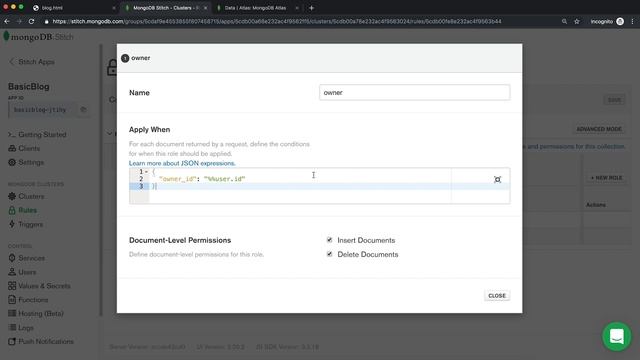Screen dimensions: 640x360
Task: Click the Users person icon
Action: click(x=12, y=272)
